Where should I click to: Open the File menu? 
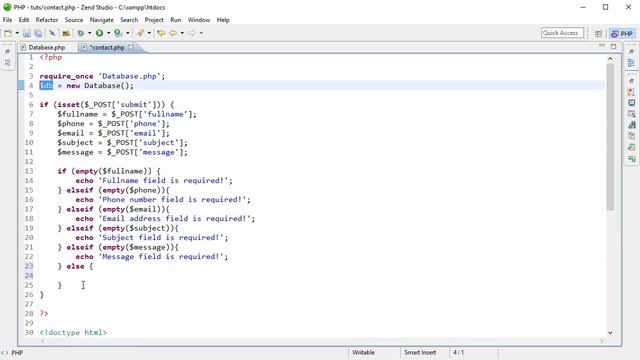pos(7,20)
